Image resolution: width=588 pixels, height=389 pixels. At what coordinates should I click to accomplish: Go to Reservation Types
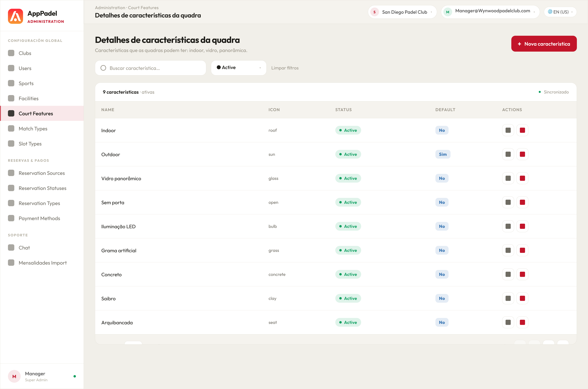tap(42, 203)
